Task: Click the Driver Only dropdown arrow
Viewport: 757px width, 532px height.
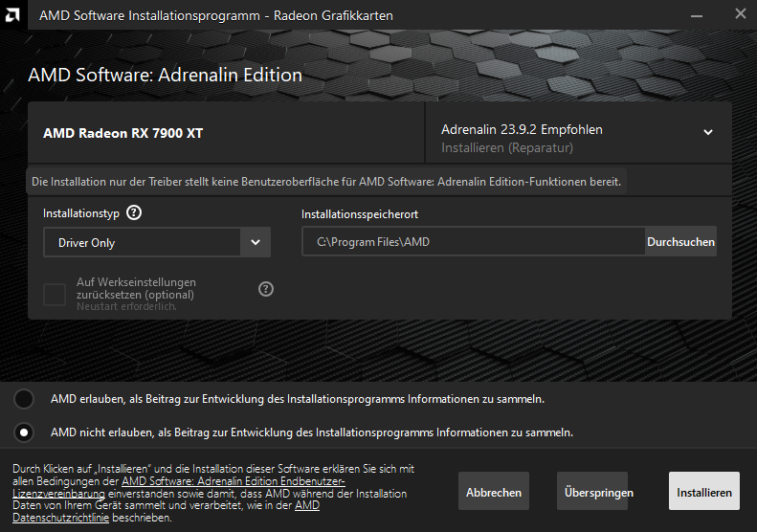Action: coord(256,242)
